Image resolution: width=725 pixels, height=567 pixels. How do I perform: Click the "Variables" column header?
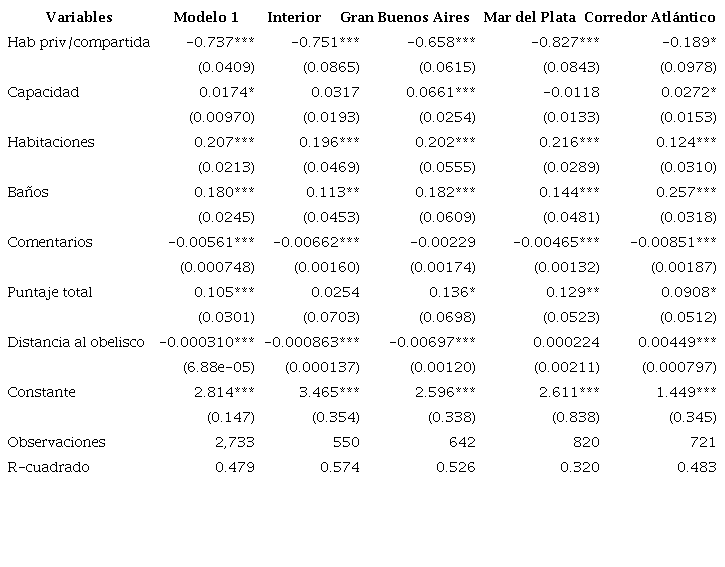coord(79,17)
